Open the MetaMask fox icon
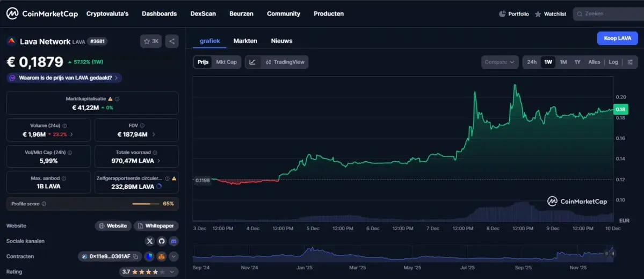Screen dimensions: 644x279 tap(162, 256)
